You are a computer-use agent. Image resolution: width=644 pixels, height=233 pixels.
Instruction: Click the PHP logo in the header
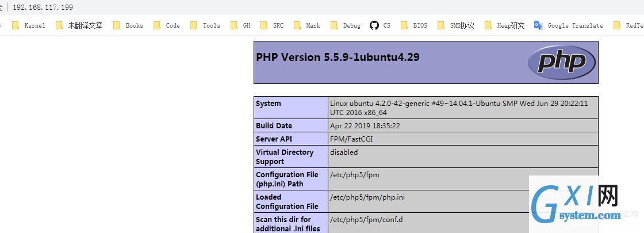click(x=561, y=63)
